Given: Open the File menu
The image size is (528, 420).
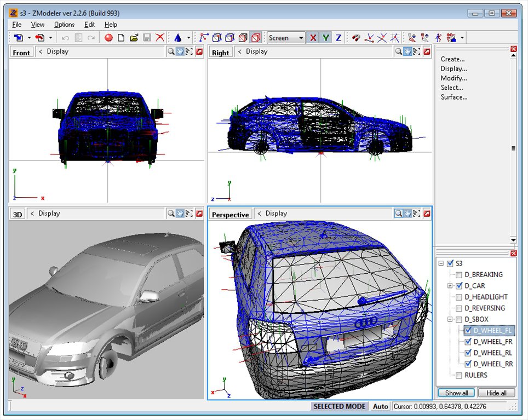Looking at the screenshot, I should pyautogui.click(x=16, y=25).
